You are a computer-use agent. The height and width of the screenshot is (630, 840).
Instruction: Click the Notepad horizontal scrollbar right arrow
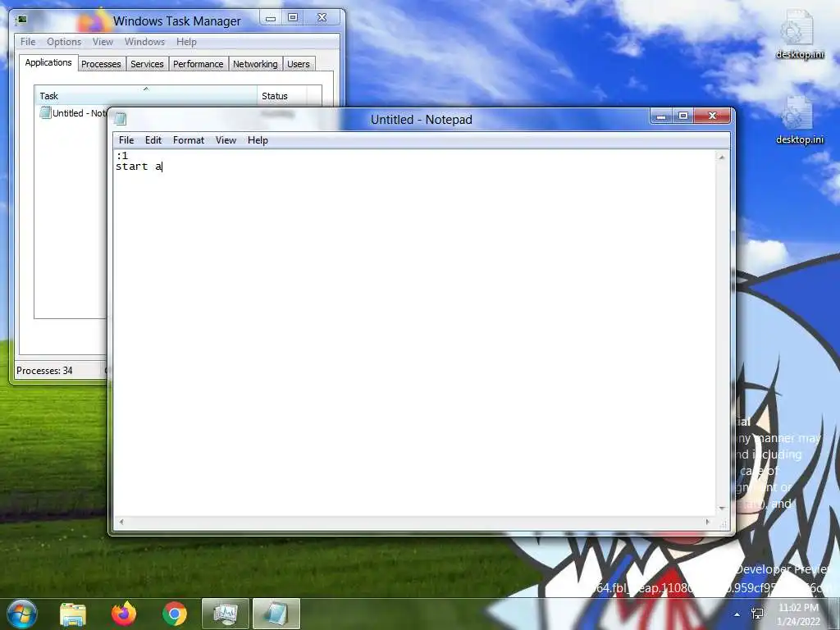[x=708, y=522]
